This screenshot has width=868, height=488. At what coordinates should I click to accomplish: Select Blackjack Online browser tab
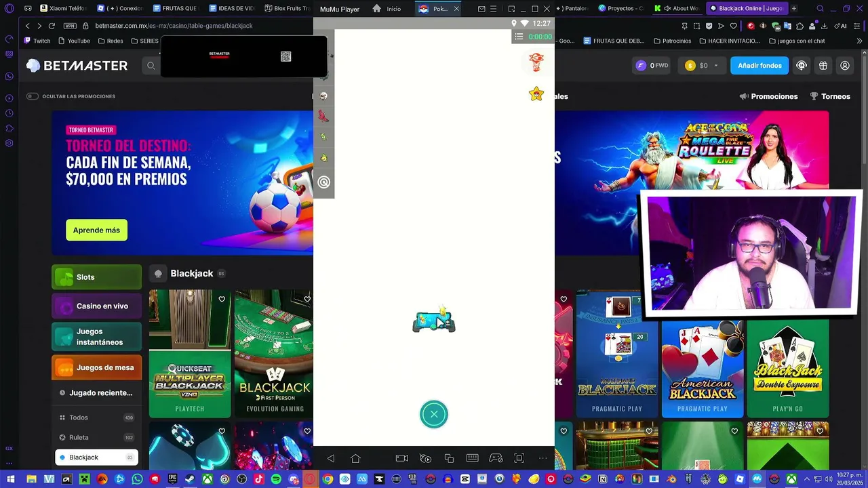746,8
